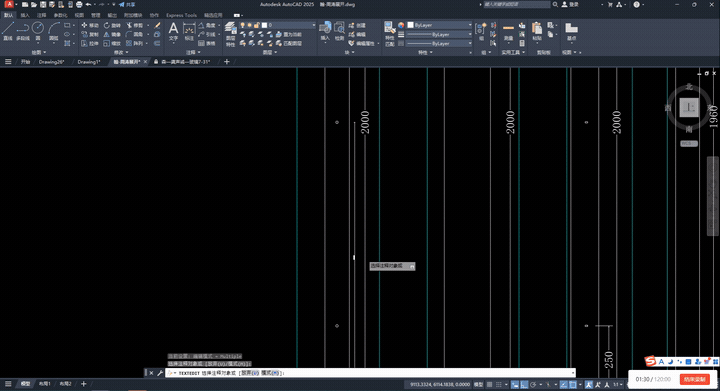Viewport: 720px width, 391px height.
Task: Click the Stretch (拉伸) tool
Action: click(90, 43)
